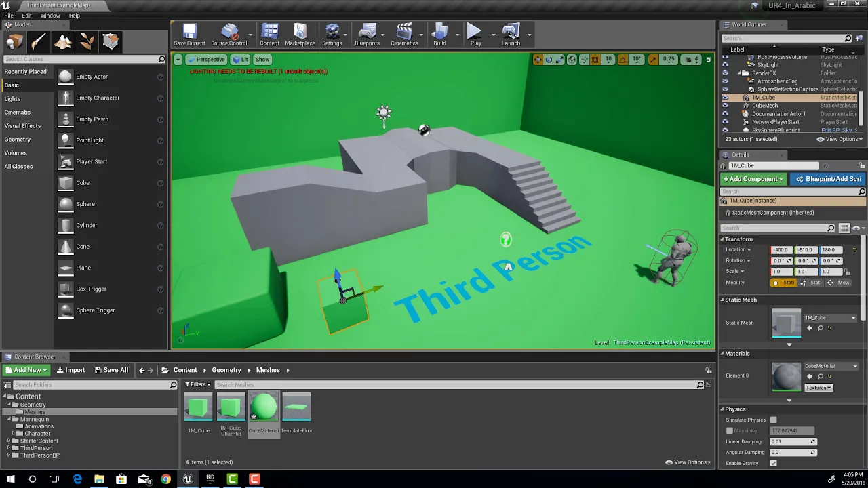Screen dimensions: 868x488
Task: Open rotation snap angle 10° dropdown
Action: click(637, 60)
